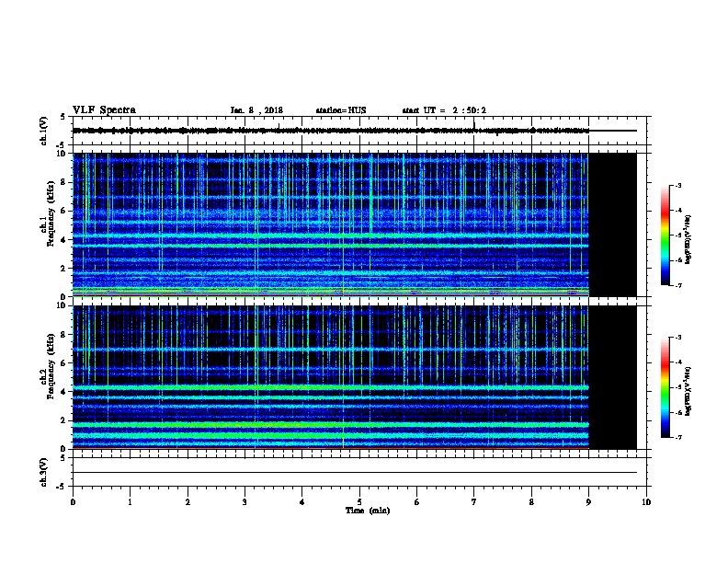Click the black no-data region of ch.1 spectrogram

coord(613,224)
